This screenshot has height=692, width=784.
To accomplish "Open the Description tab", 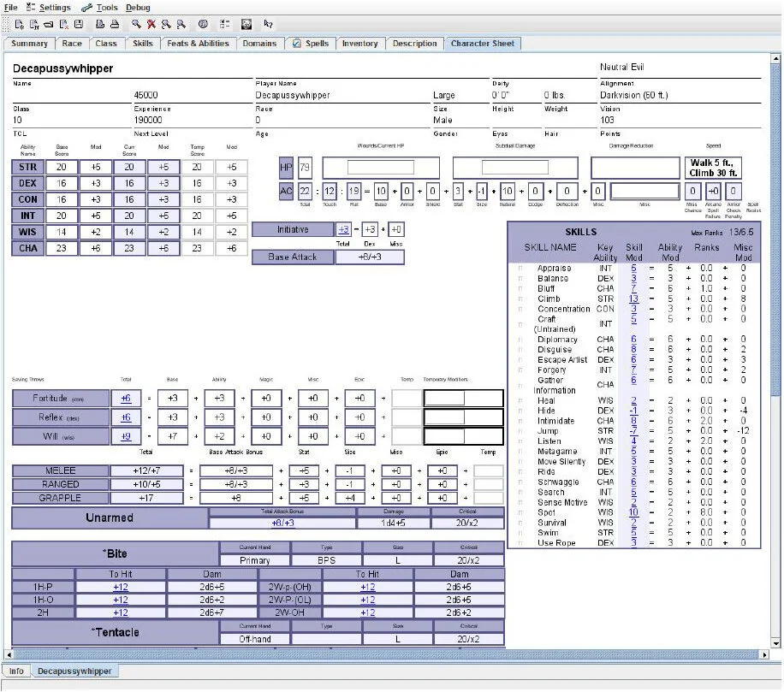I will (414, 44).
